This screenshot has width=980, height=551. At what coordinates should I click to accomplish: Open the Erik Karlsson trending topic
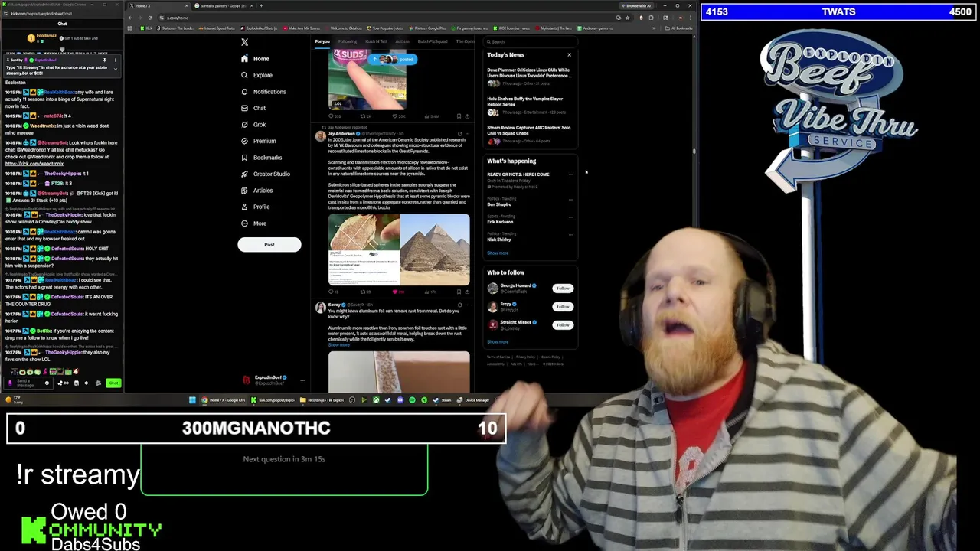pyautogui.click(x=500, y=222)
